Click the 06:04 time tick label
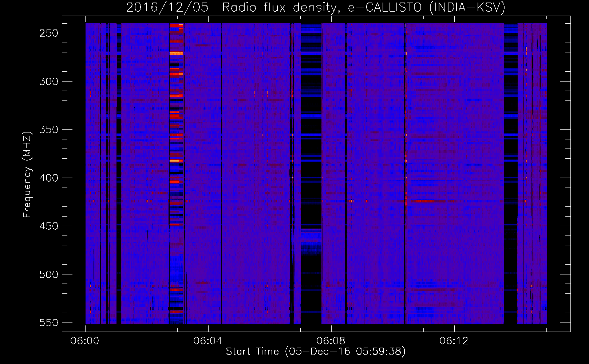The image size is (589, 364). click(208, 341)
